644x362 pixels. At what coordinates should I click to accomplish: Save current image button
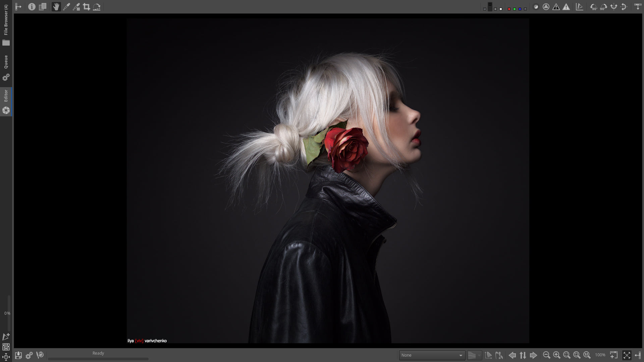(x=18, y=355)
